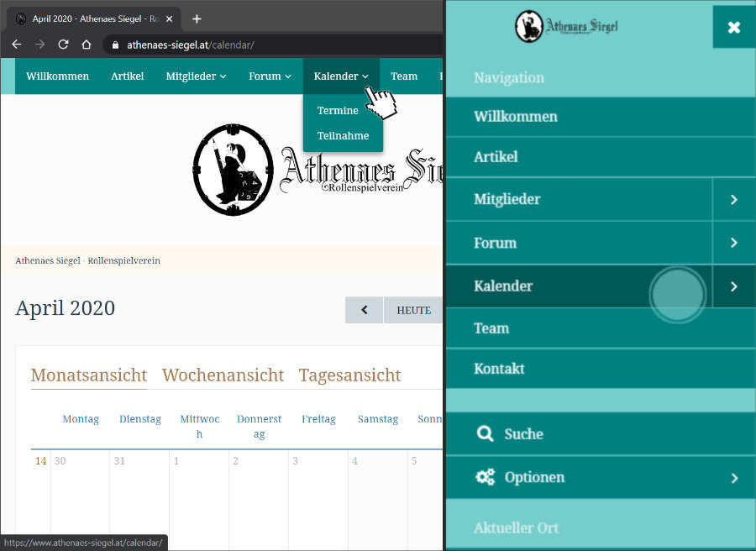This screenshot has width=756, height=551.
Task: Close the mobile navigation panel
Action: 733,27
